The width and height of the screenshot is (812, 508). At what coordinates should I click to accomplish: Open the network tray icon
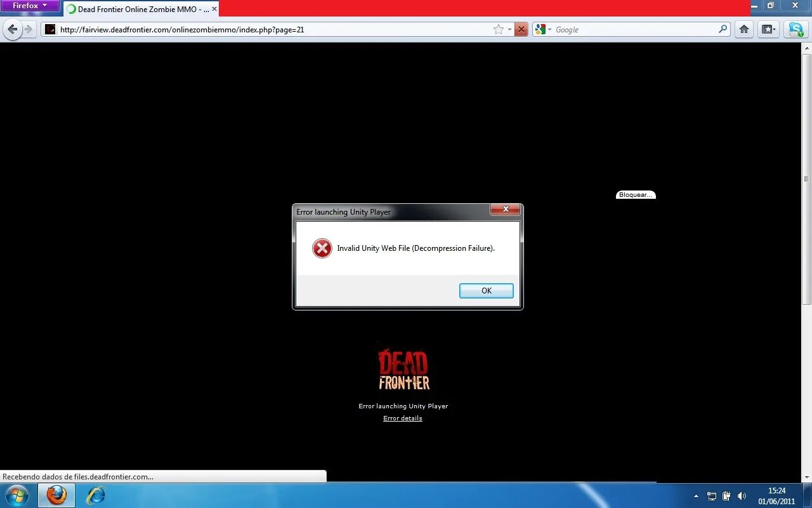coord(712,496)
